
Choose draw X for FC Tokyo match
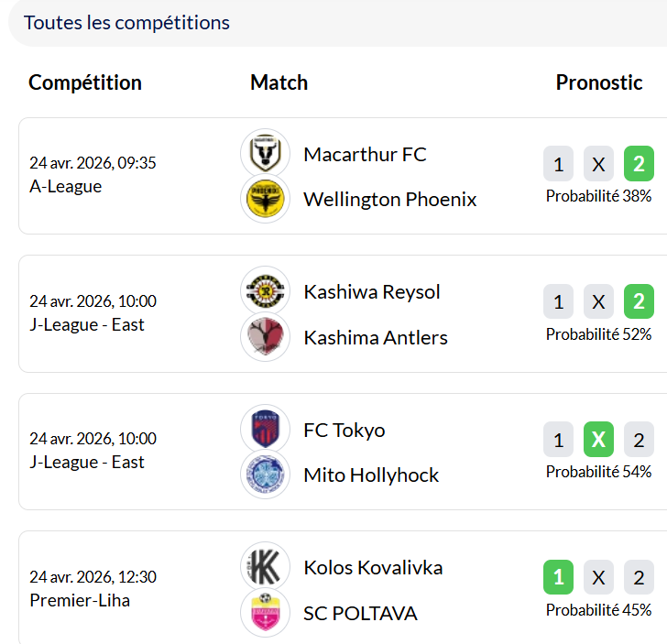click(x=598, y=441)
